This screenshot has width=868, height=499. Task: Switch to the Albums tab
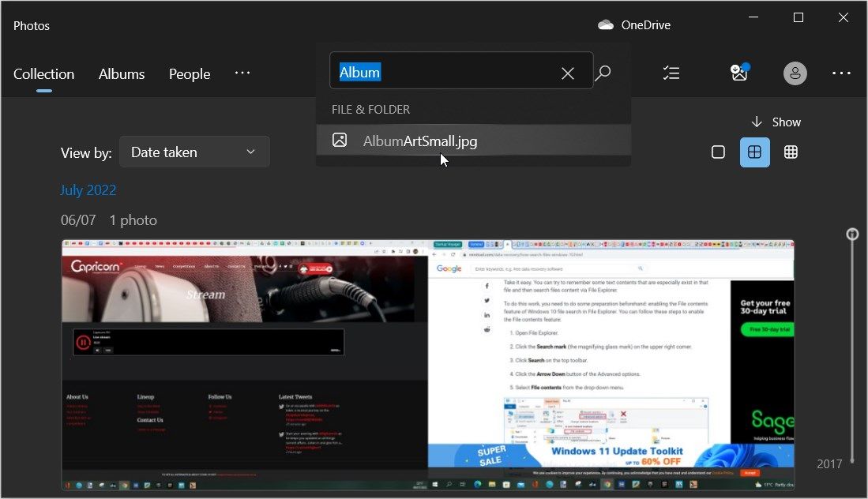click(x=122, y=74)
